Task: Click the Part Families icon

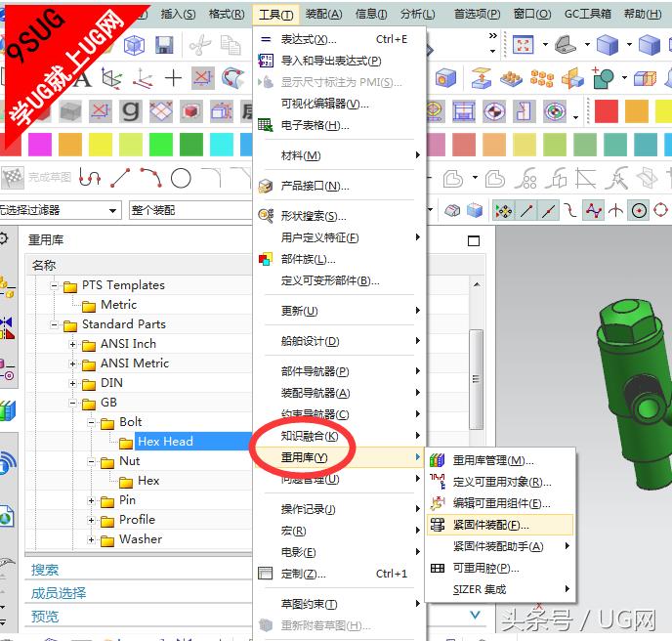Action: point(266,259)
